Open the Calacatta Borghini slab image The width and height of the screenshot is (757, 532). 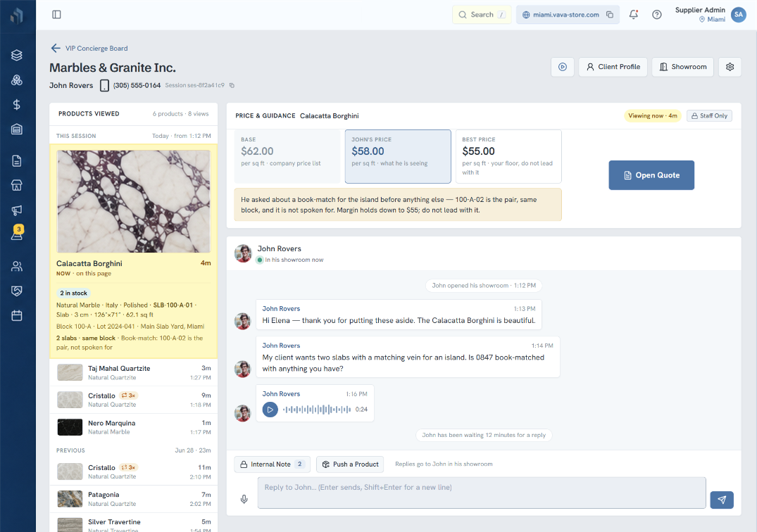pos(133,201)
